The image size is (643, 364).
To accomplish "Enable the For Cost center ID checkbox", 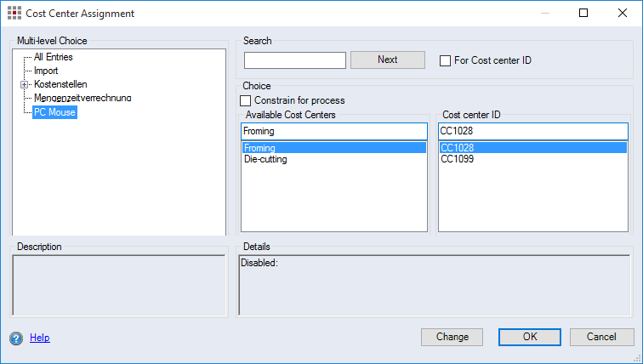I will [445, 60].
